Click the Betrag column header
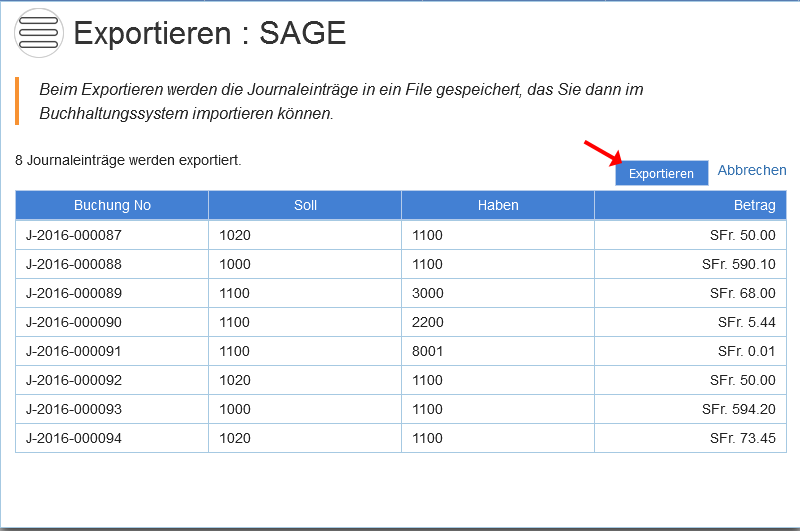800x531 pixels. tap(690, 205)
